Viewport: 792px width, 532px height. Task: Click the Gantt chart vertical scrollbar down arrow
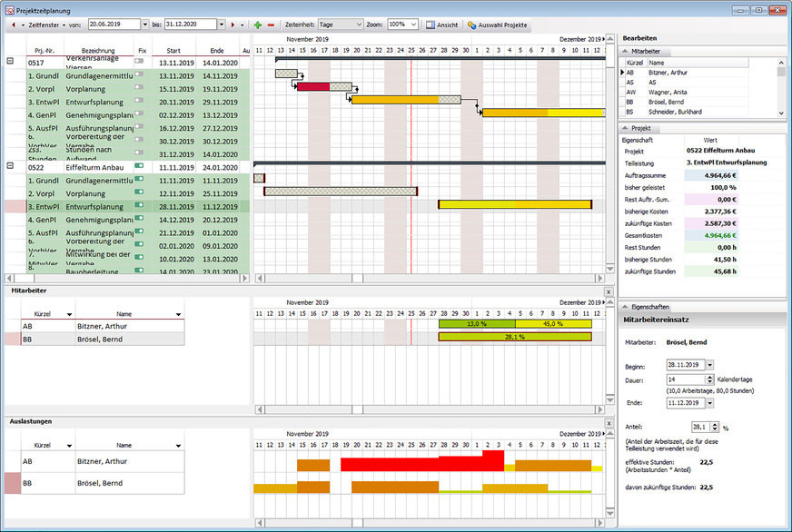point(610,269)
